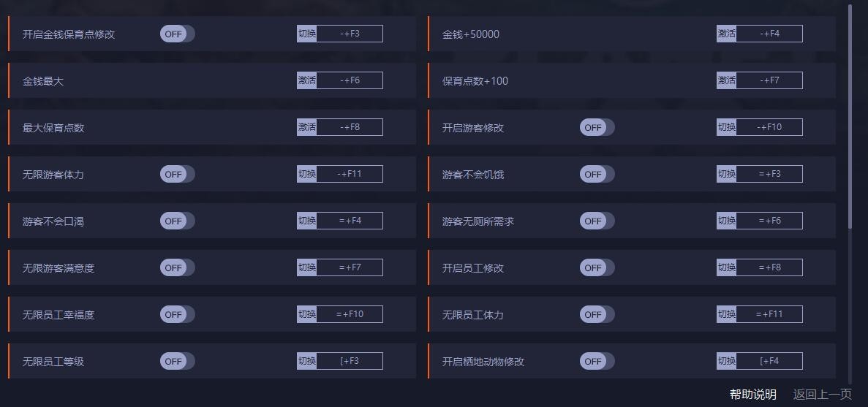868x407 pixels.
Task: Click 返回上一页 to go back
Action: [822, 395]
